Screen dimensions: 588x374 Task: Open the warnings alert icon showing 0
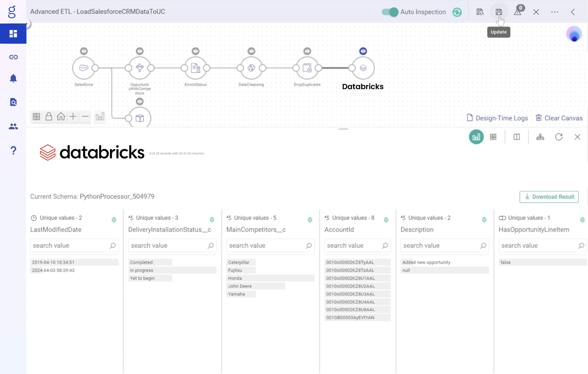click(x=518, y=11)
